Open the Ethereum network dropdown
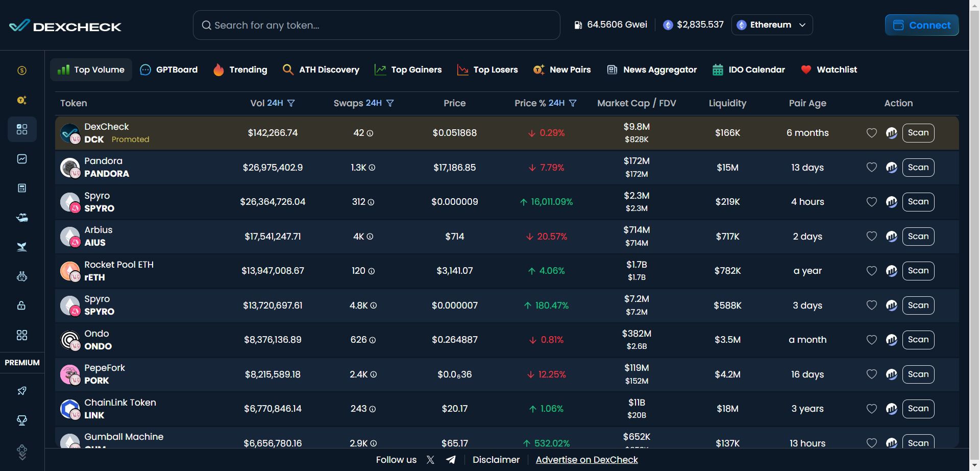This screenshot has height=471, width=980. point(772,25)
